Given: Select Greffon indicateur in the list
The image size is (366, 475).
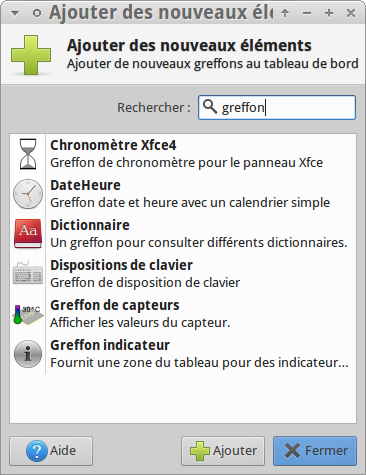Looking at the screenshot, I should pyautogui.click(x=183, y=354).
